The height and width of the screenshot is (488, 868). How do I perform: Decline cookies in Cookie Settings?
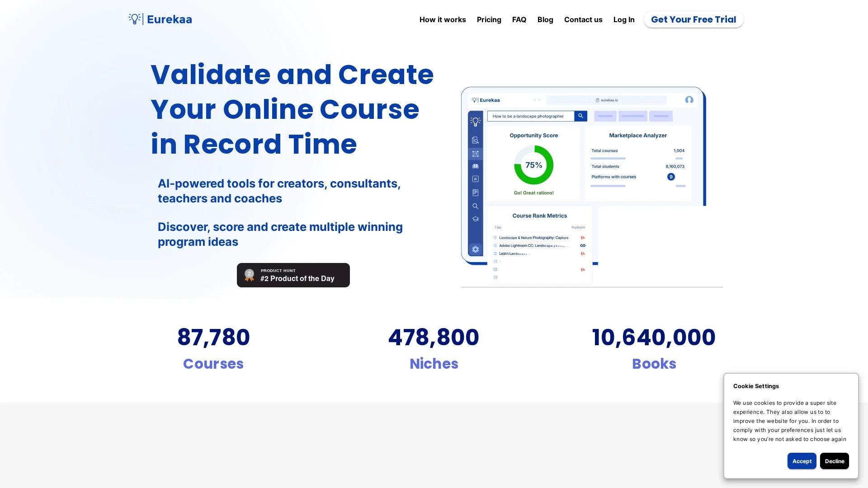(834, 461)
